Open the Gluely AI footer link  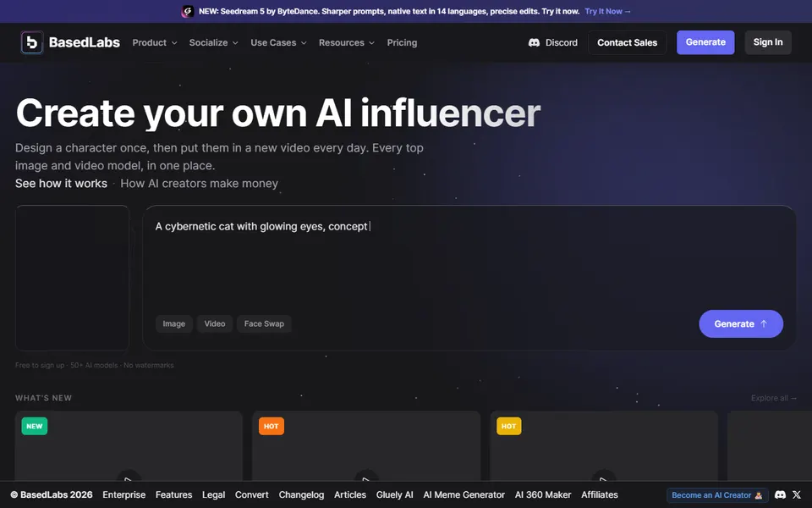(395, 494)
